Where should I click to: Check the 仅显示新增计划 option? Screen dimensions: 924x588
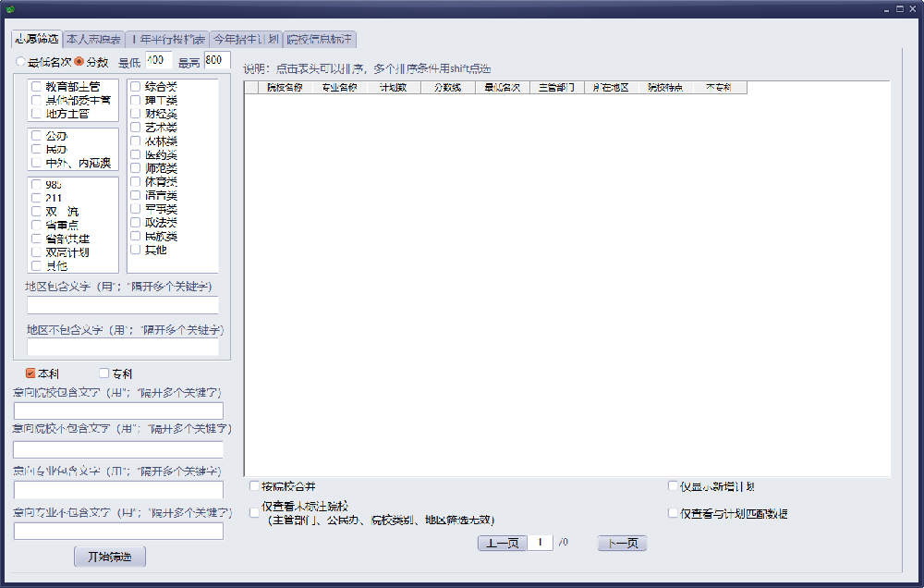coord(673,486)
